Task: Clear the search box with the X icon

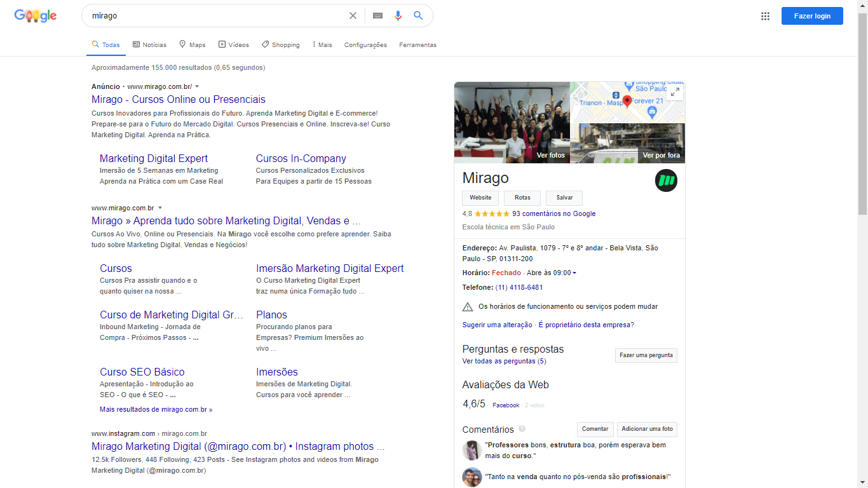Action: [x=353, y=16]
